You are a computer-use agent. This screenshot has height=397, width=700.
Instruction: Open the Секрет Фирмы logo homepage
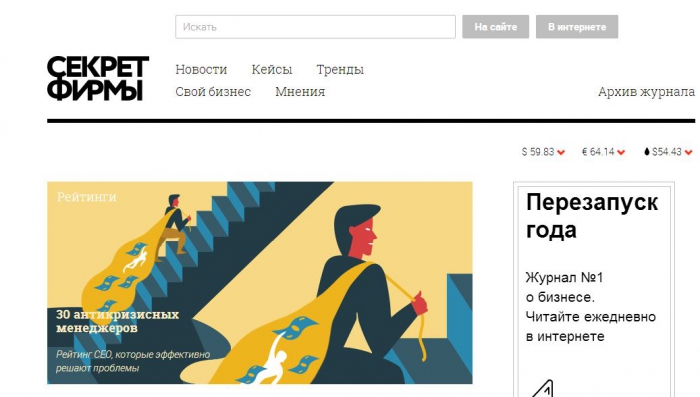tap(98, 78)
